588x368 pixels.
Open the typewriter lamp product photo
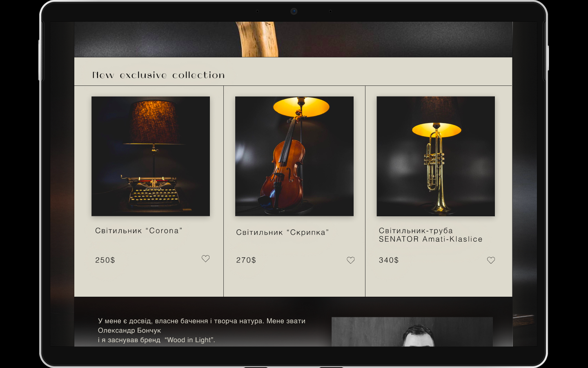pyautogui.click(x=151, y=156)
